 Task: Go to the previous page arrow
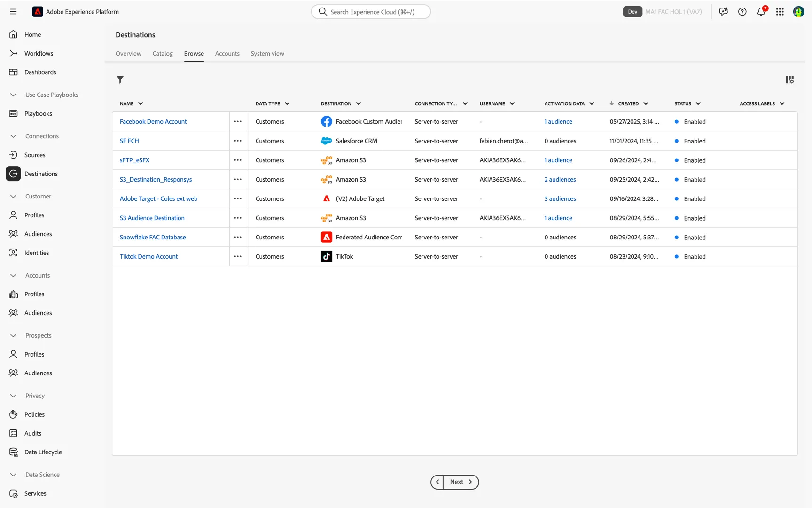coord(437,482)
